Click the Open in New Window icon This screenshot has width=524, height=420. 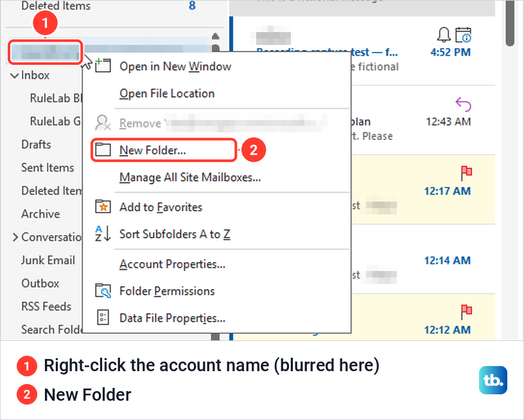[x=103, y=65]
